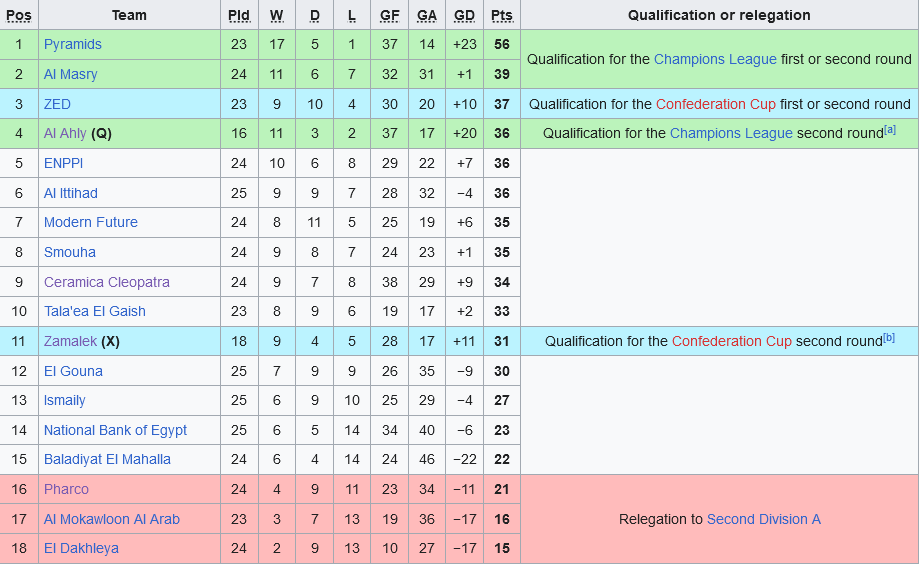Open Al Mokawloon Al Arab link
This screenshot has width=919, height=568.
[111, 519]
